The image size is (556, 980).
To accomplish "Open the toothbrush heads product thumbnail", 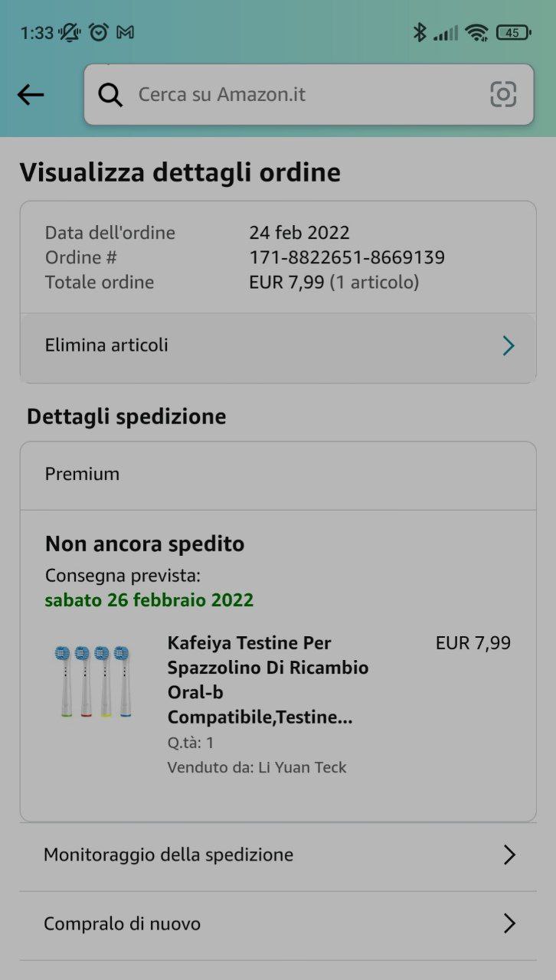I will pos(93,681).
